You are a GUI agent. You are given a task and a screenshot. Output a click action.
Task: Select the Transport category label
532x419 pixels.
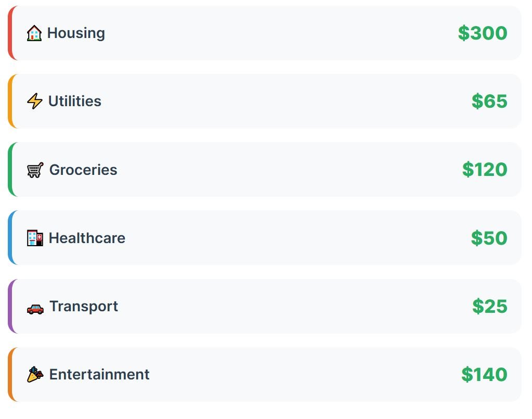[x=84, y=306]
